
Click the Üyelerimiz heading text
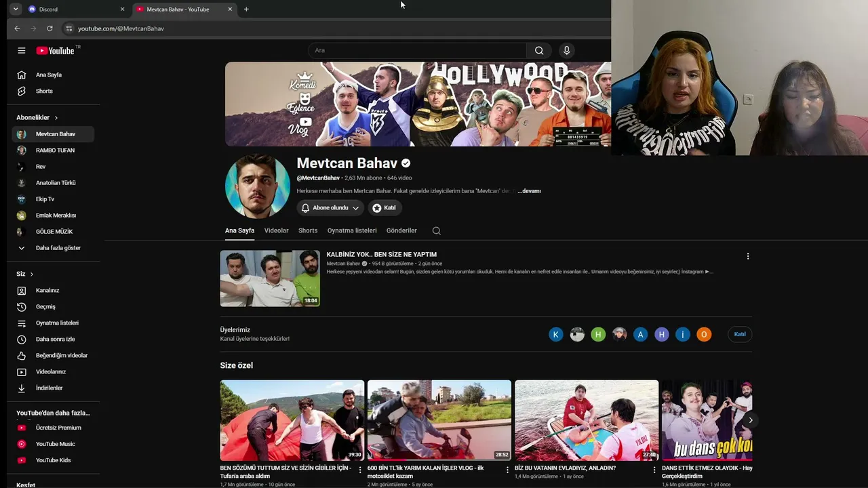[235, 330]
